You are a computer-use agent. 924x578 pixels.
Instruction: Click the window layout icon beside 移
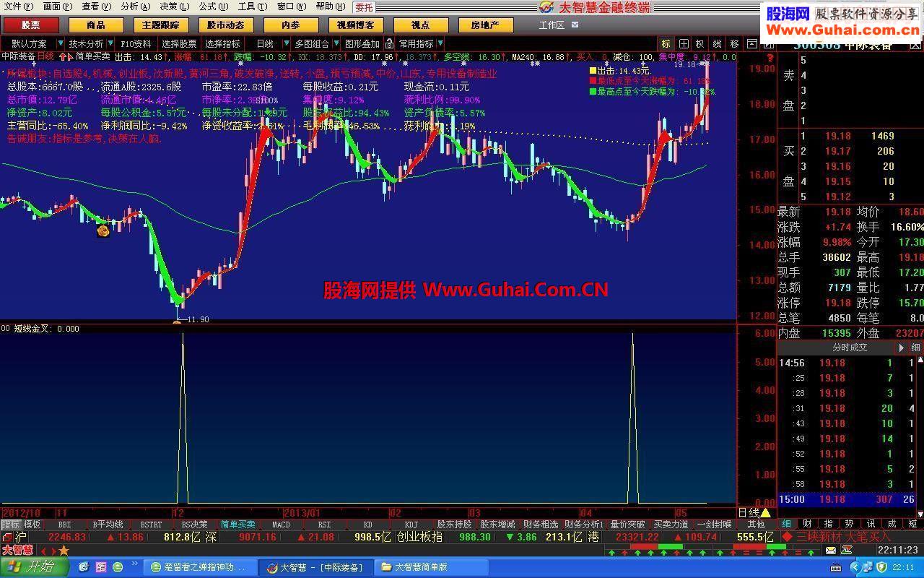[x=751, y=43]
